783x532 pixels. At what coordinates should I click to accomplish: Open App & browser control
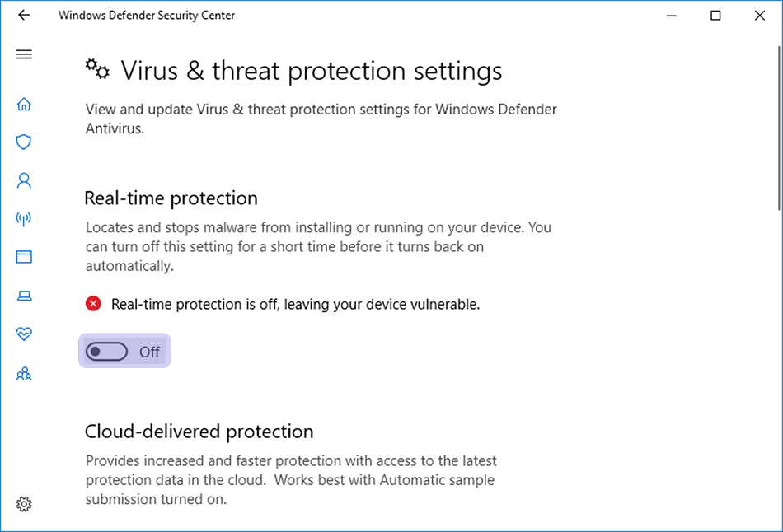point(24,257)
